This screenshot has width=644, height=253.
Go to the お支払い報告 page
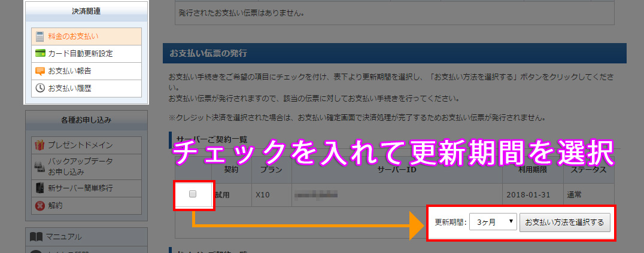tap(86, 71)
